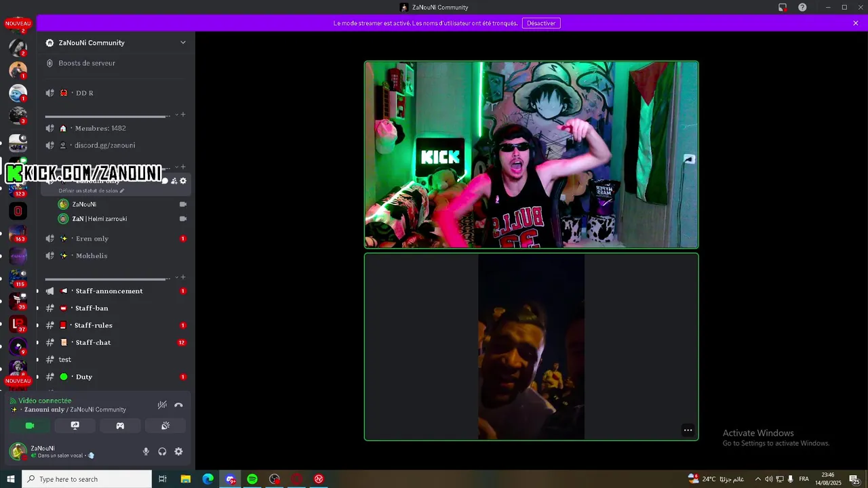The height and width of the screenshot is (488, 868).
Task: Open the ZaNouNi Community server menu chevron
Action: (182, 42)
